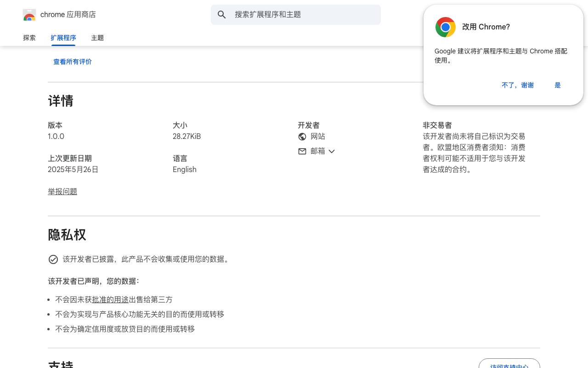Expand the 邮箱 developer email chevron
The image size is (588, 368).
pyautogui.click(x=332, y=151)
